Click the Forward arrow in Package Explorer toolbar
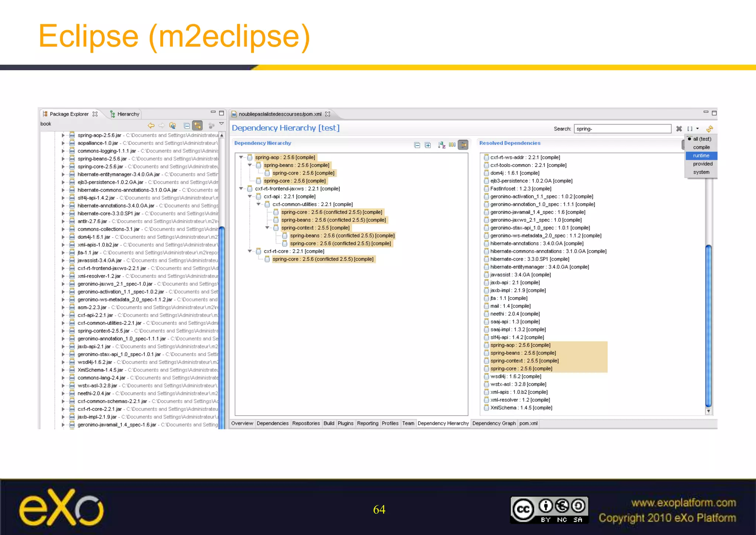The width and height of the screenshot is (756, 535). click(x=162, y=126)
